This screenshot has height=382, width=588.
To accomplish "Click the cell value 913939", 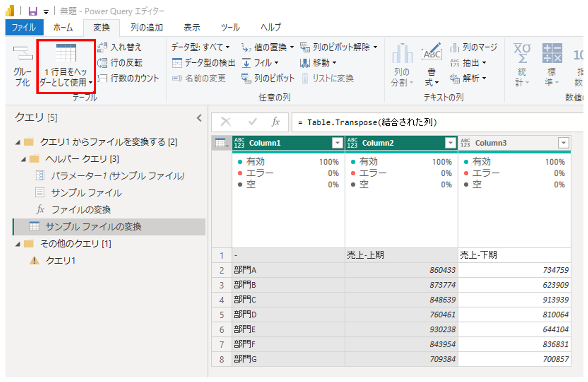I will point(514,300).
